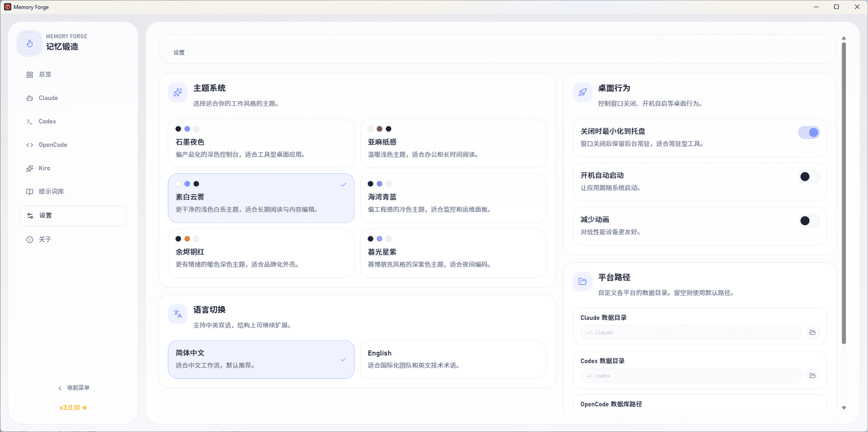Select the 海湾青蓝 theme
The width and height of the screenshot is (868, 432).
point(453,198)
